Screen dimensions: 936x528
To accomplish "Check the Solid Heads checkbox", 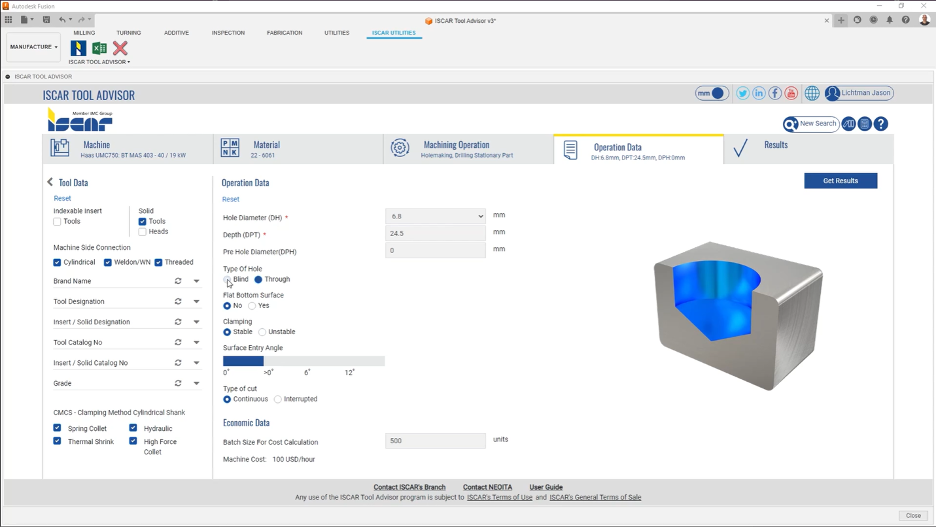I will pos(143,232).
